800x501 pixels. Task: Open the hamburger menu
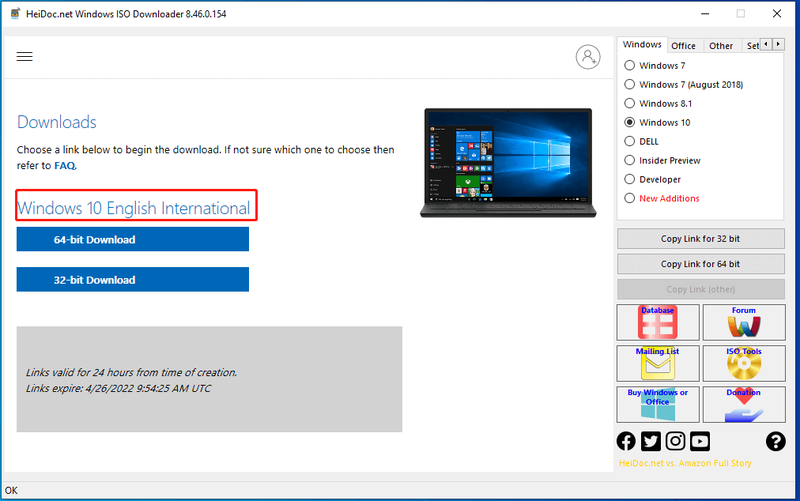(x=24, y=56)
